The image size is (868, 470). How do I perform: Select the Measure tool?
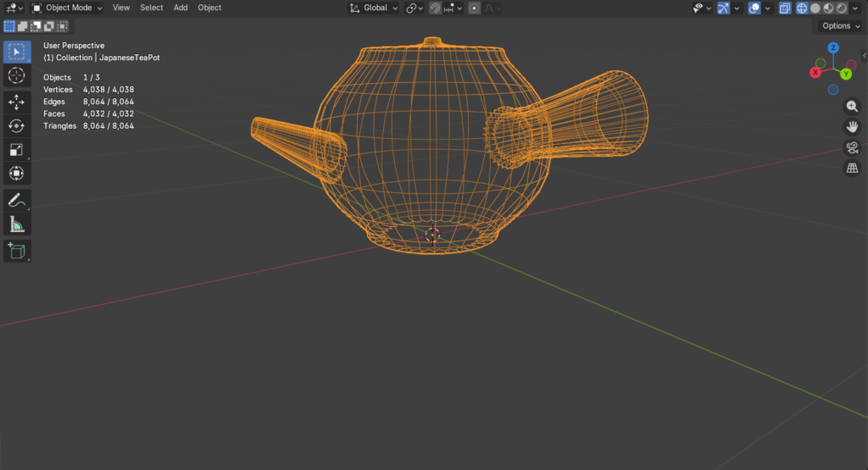(16, 224)
